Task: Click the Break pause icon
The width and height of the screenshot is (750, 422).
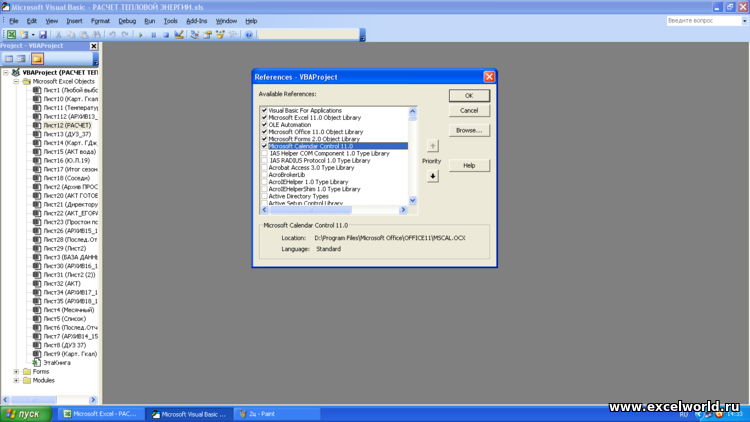Action: (154, 34)
